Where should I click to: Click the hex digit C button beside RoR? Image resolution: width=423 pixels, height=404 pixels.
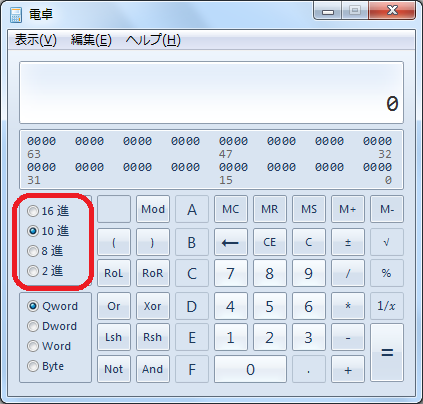click(192, 273)
